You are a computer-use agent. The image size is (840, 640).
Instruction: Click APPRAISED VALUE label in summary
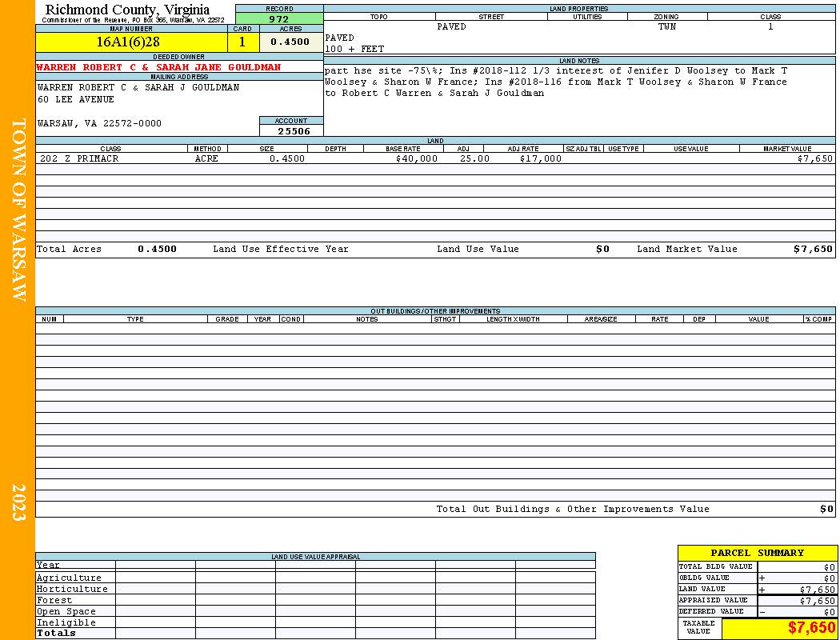point(713,600)
